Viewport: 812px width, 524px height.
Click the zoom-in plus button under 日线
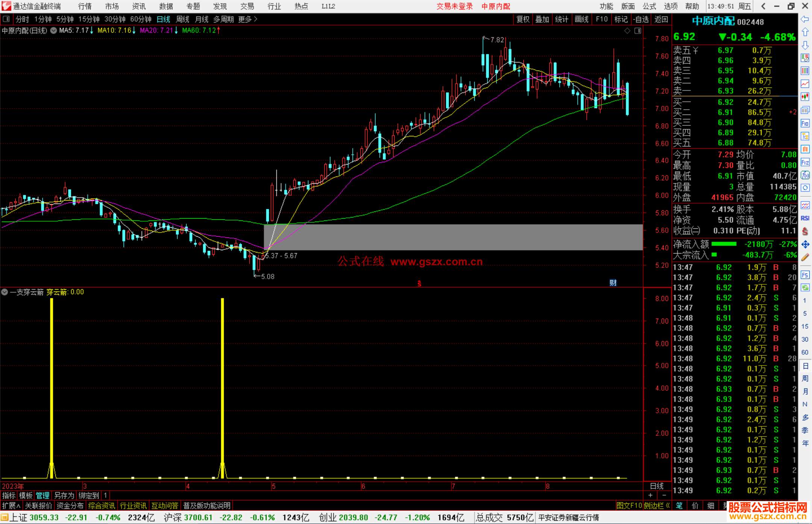point(650,495)
